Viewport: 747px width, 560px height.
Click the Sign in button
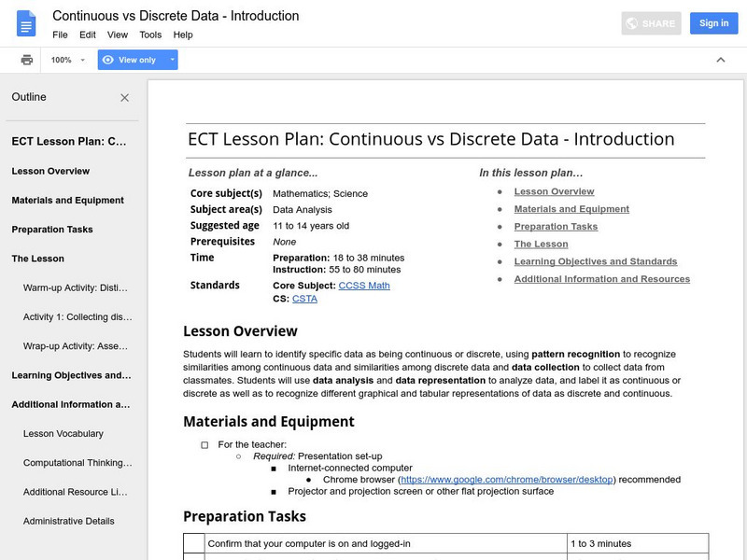tap(713, 23)
